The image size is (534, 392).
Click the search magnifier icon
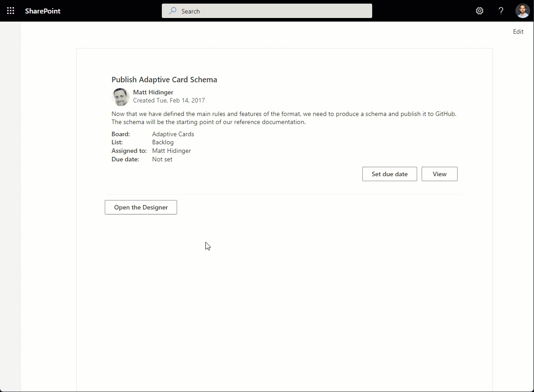173,11
